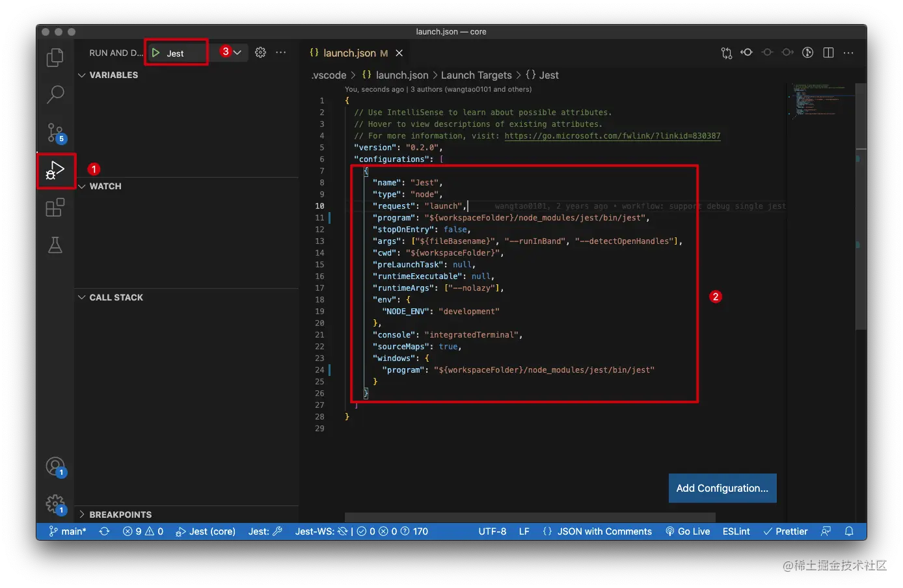Open the Source Control view with badge 5
The width and height of the screenshot is (903, 588).
(x=55, y=133)
